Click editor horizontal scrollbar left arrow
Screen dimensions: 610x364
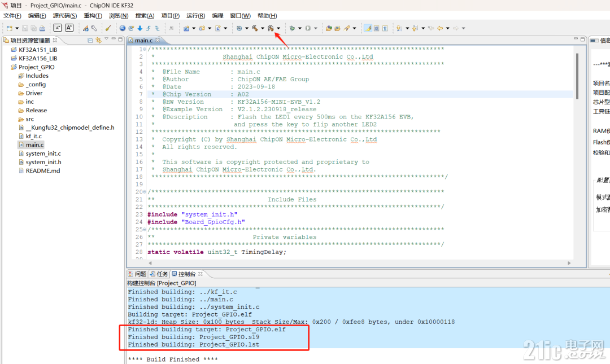[x=150, y=263]
